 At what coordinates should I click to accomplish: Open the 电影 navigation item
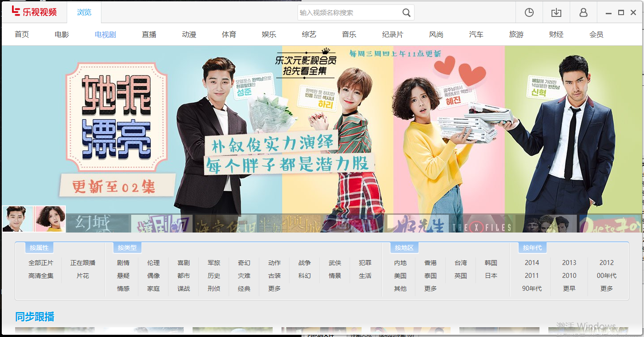pos(62,35)
